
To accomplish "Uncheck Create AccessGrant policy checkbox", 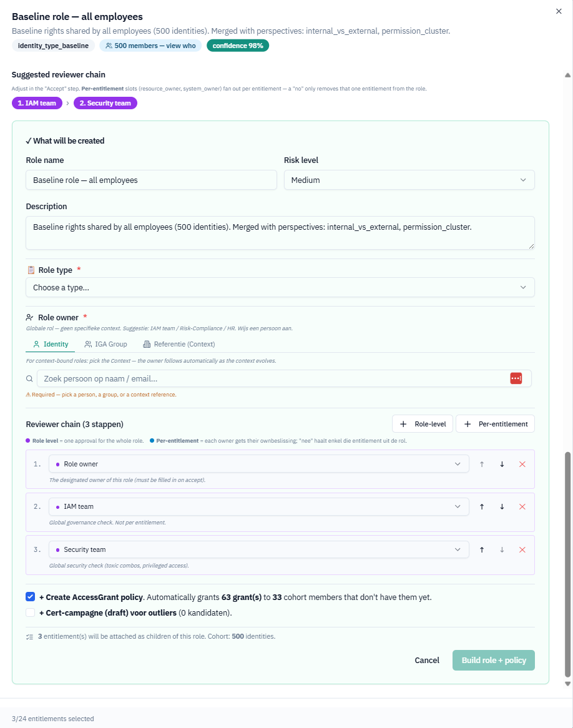I will (30, 597).
